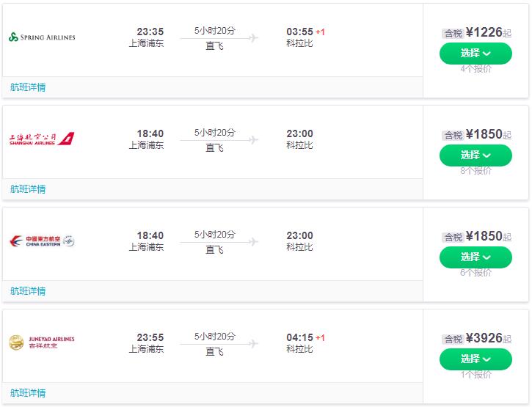The image size is (532, 407).
Task: Open 航班详情 for the China Eastern flight
Action: click(x=28, y=291)
